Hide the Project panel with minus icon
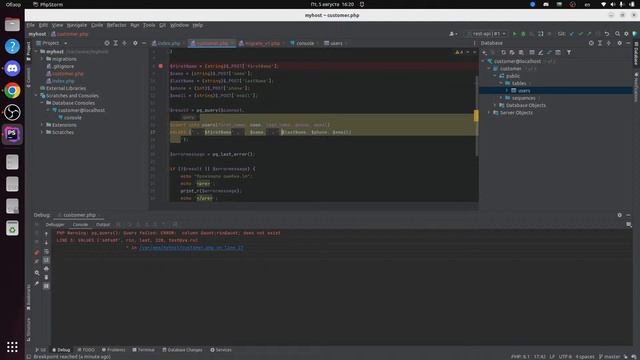 point(144,43)
